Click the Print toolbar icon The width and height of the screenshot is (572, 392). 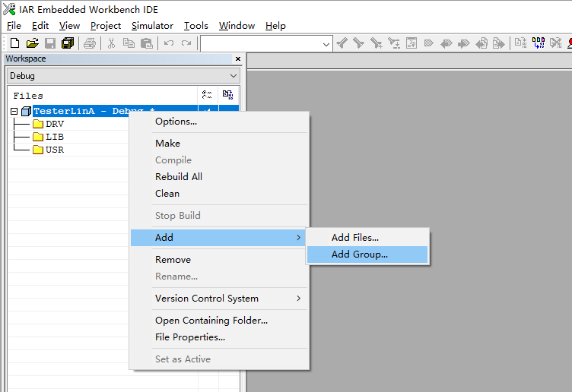point(90,43)
